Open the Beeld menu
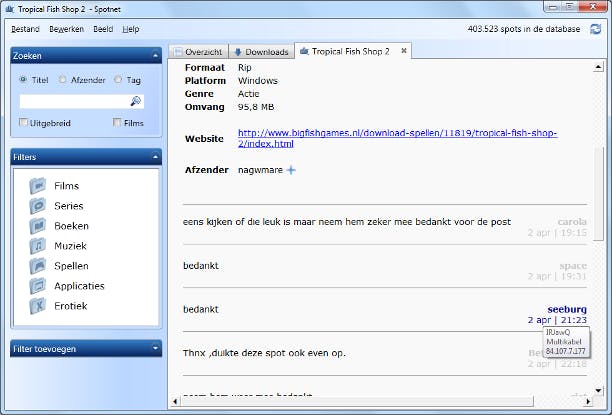This screenshot has width=612, height=415. click(103, 29)
